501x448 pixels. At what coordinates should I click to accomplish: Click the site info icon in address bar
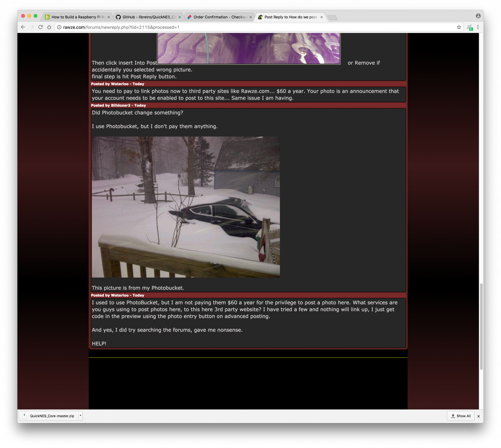59,27
